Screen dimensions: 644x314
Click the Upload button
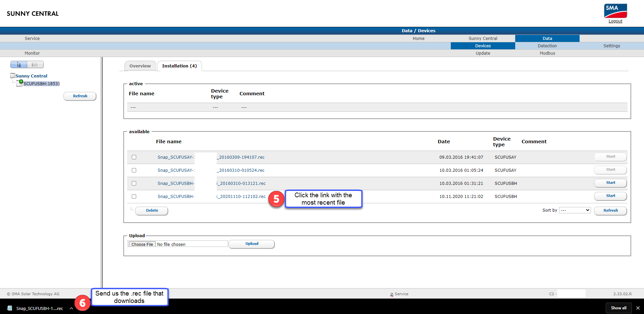[x=252, y=244]
